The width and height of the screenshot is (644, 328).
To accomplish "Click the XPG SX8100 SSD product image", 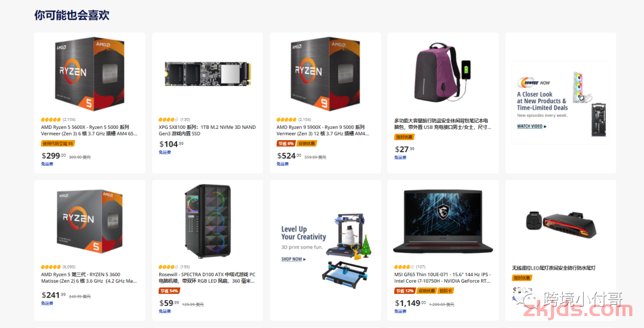I will click(x=208, y=75).
